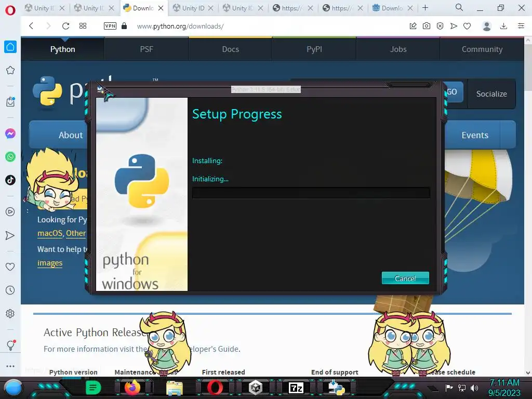Open the About menu item
Image resolution: width=532 pixels, height=399 pixels.
(58, 135)
